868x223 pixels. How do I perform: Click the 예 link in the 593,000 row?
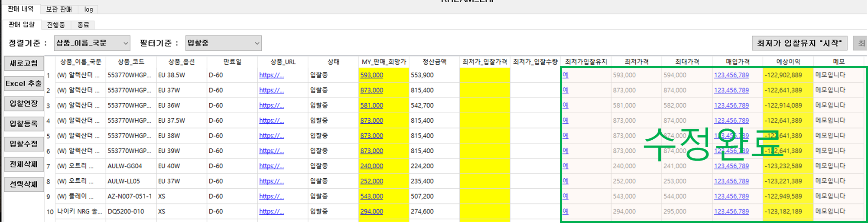566,75
